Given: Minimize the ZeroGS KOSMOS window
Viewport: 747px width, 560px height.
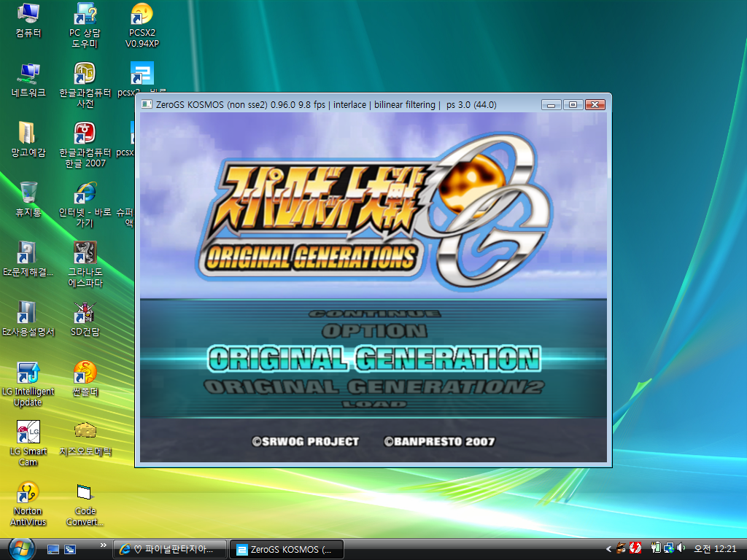Looking at the screenshot, I should pyautogui.click(x=551, y=105).
